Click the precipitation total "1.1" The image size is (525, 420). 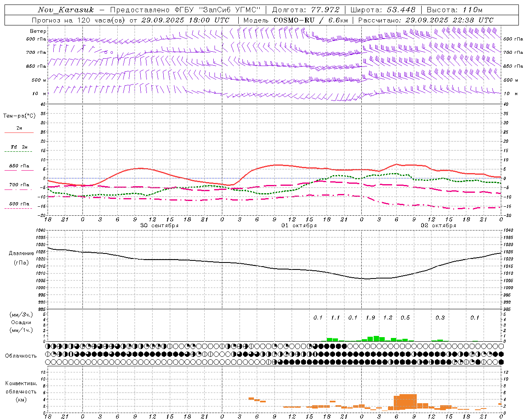[x=336, y=318]
